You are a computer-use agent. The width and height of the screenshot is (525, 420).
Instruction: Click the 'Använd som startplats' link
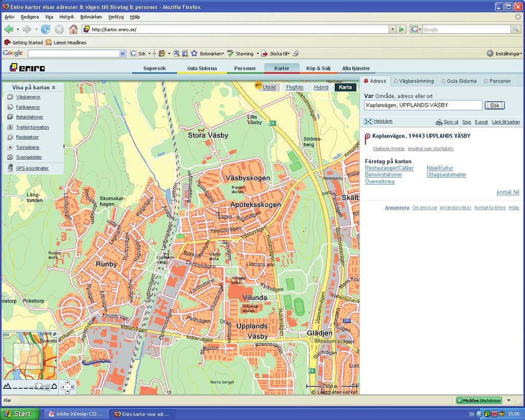click(431, 148)
